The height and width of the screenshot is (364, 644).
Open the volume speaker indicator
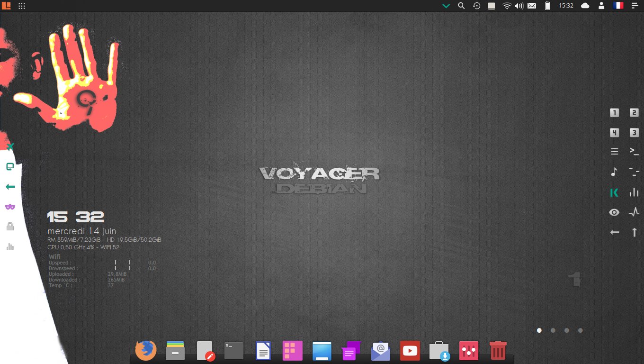pos(519,6)
